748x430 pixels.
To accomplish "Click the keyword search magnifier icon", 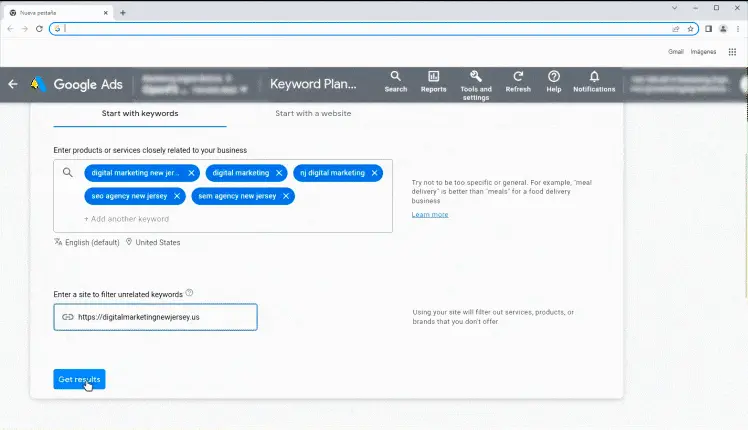I will 68,172.
